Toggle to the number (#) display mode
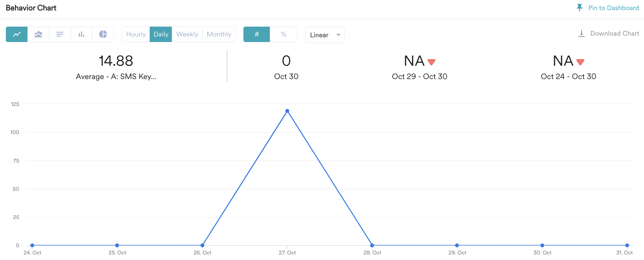The image size is (644, 260). tap(257, 34)
